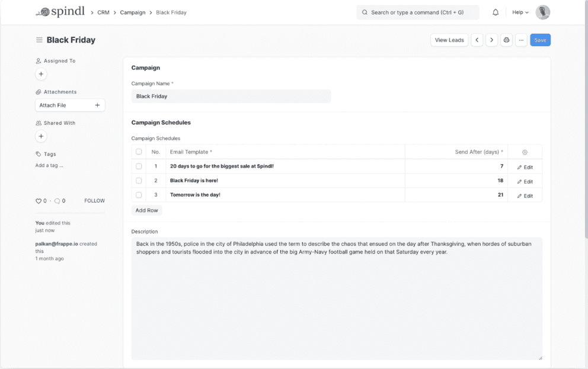Click the search or command bar
The height and width of the screenshot is (369, 588).
418,12
